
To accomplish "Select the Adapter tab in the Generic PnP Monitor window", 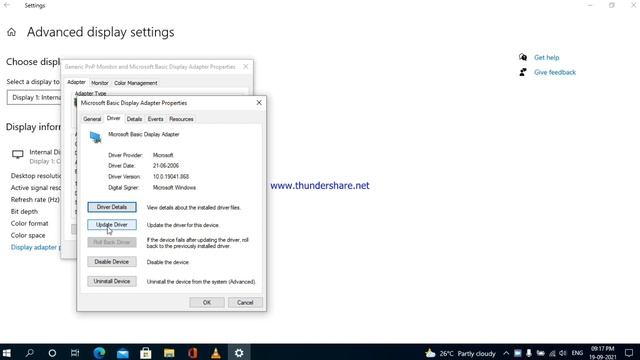I will [76, 82].
